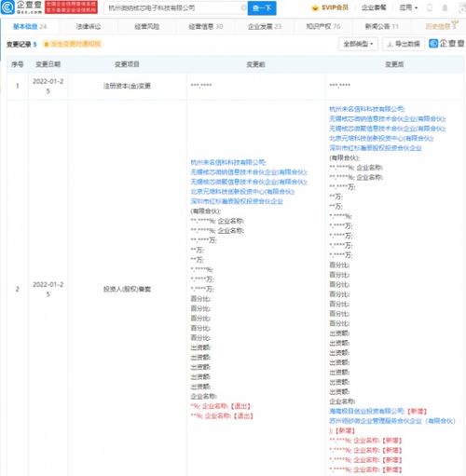Open the 应用 dropdown menu

408,7
